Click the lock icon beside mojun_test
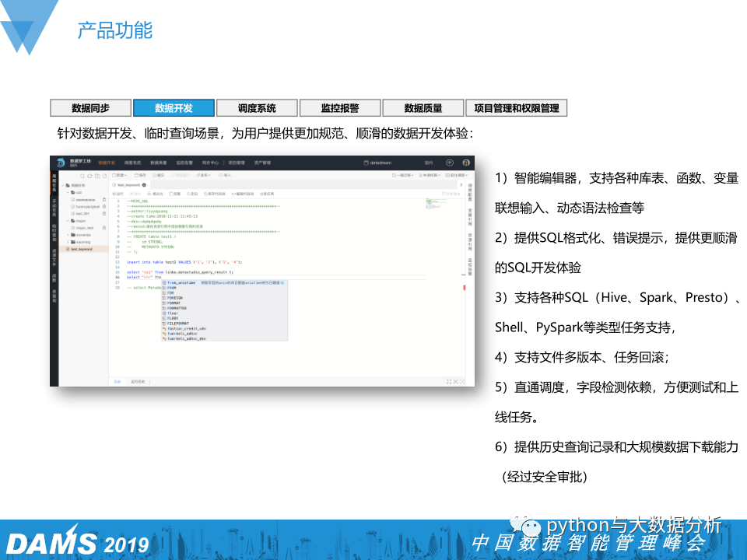 tap(103, 228)
